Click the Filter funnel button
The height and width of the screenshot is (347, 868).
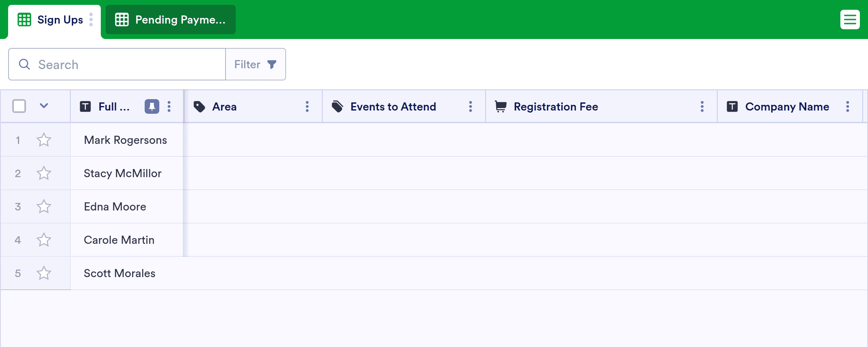[x=256, y=64]
